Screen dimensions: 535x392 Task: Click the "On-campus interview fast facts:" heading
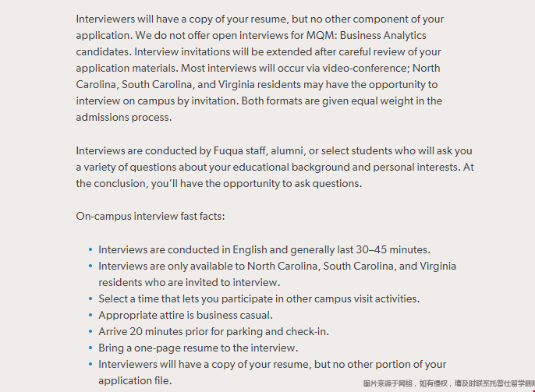[151, 216]
